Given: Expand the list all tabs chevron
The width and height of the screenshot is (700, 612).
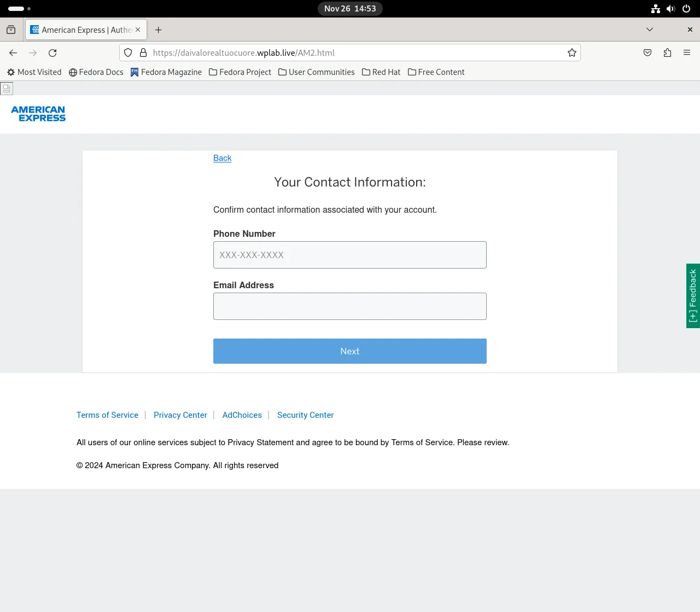Looking at the screenshot, I should (x=650, y=30).
